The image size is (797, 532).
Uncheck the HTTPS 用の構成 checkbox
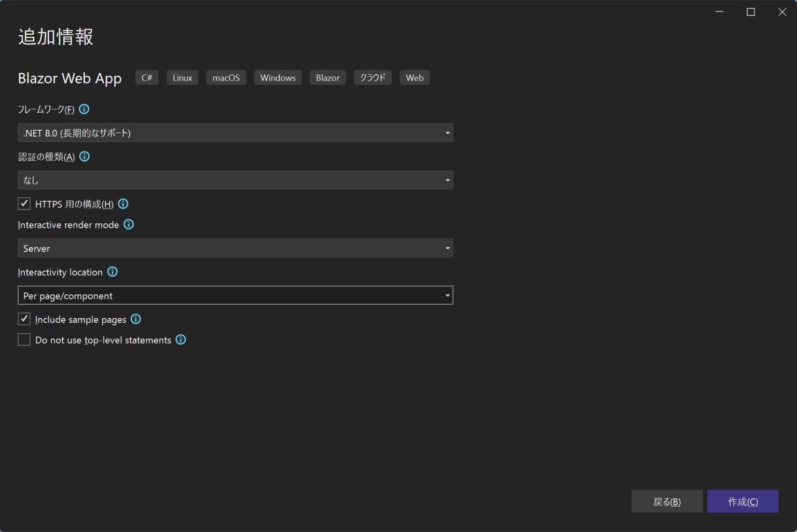(24, 204)
